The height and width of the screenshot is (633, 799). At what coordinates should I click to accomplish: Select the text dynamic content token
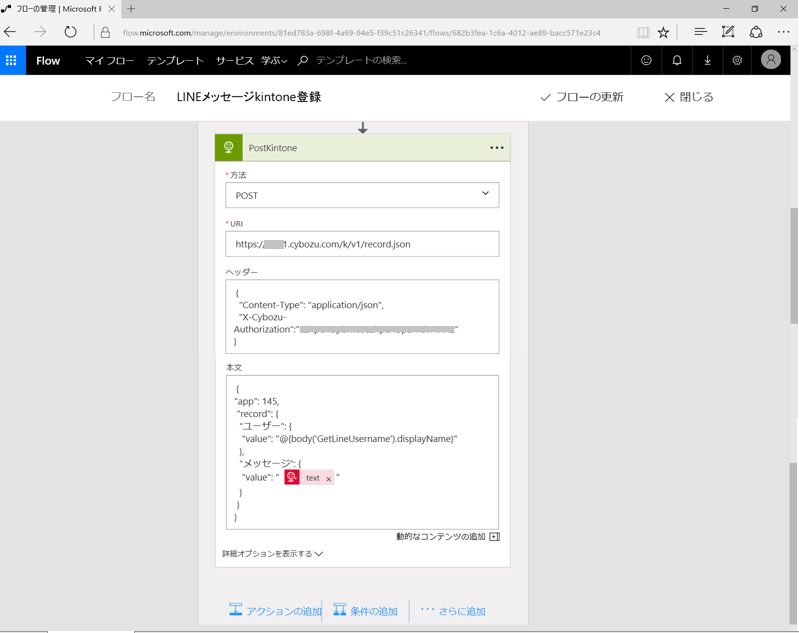(308, 478)
